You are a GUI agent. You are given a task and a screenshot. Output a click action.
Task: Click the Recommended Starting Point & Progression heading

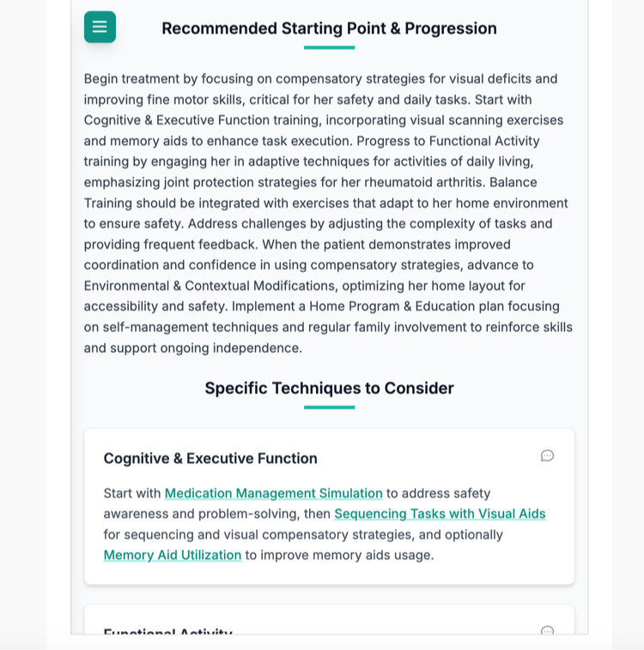(329, 28)
